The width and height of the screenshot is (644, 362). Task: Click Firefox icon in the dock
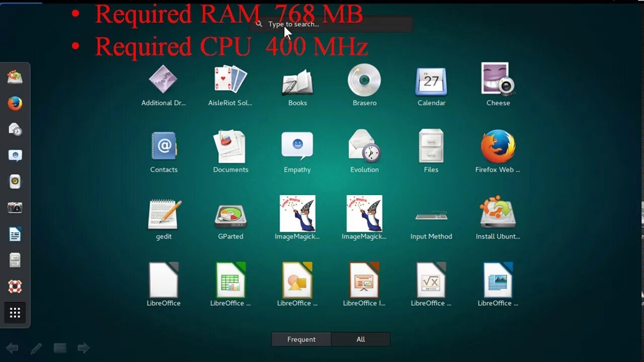(x=15, y=103)
